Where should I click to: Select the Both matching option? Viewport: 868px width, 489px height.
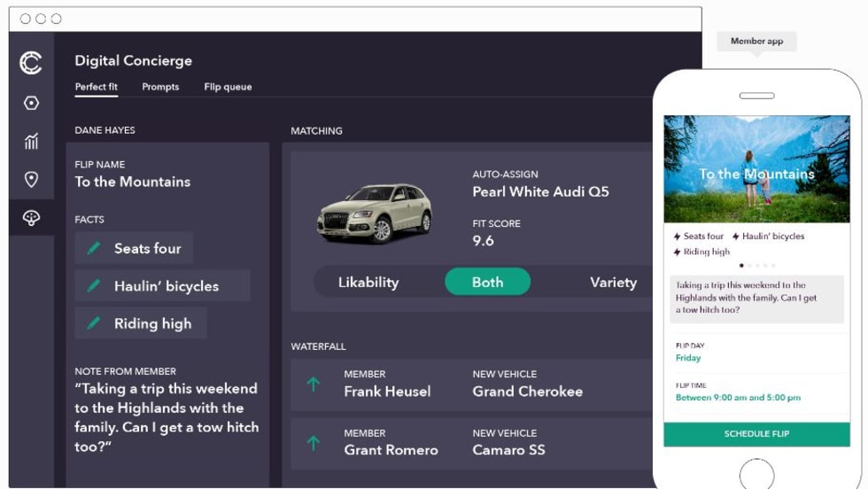tap(487, 283)
